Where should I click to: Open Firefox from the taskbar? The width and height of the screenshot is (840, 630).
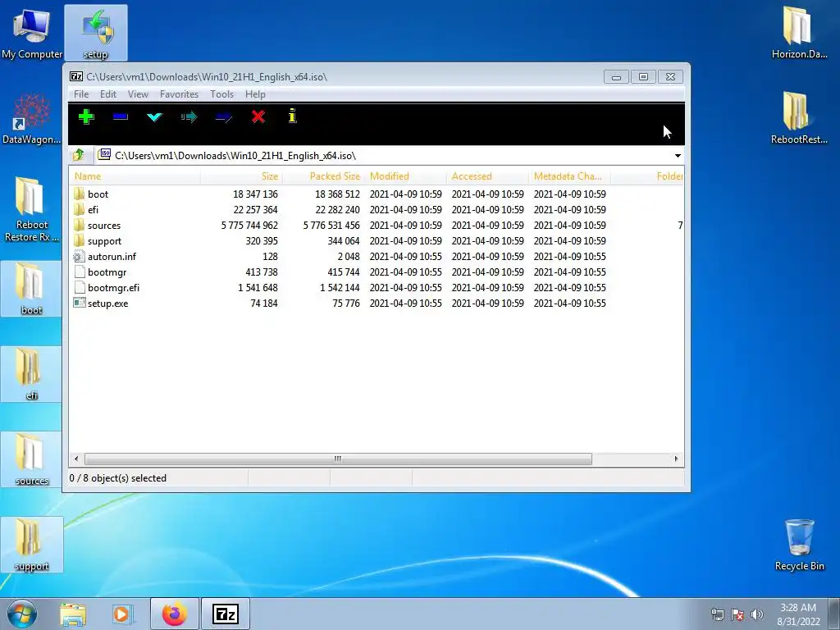[175, 614]
